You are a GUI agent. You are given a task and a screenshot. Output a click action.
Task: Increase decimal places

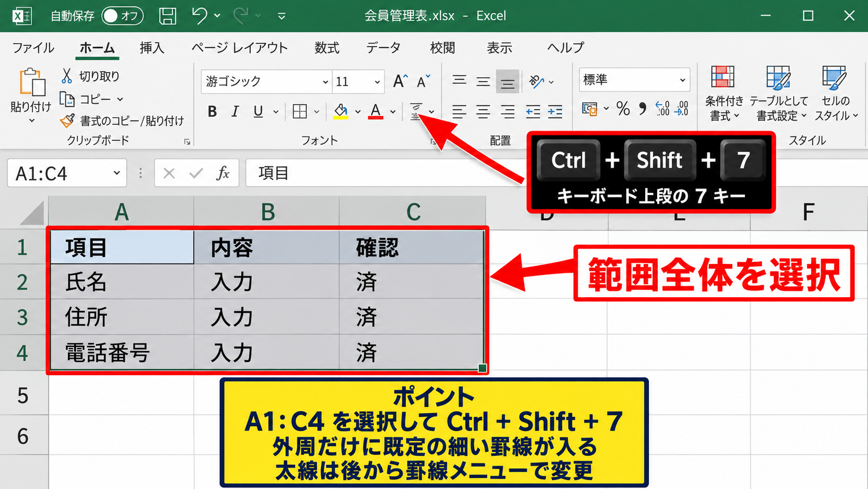tap(662, 109)
